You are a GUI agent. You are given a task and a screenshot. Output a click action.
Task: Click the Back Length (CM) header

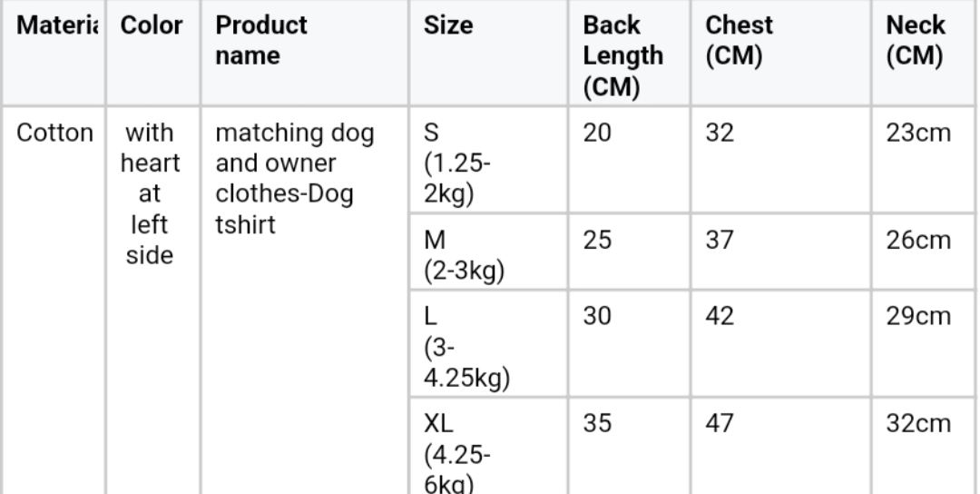coord(622,56)
